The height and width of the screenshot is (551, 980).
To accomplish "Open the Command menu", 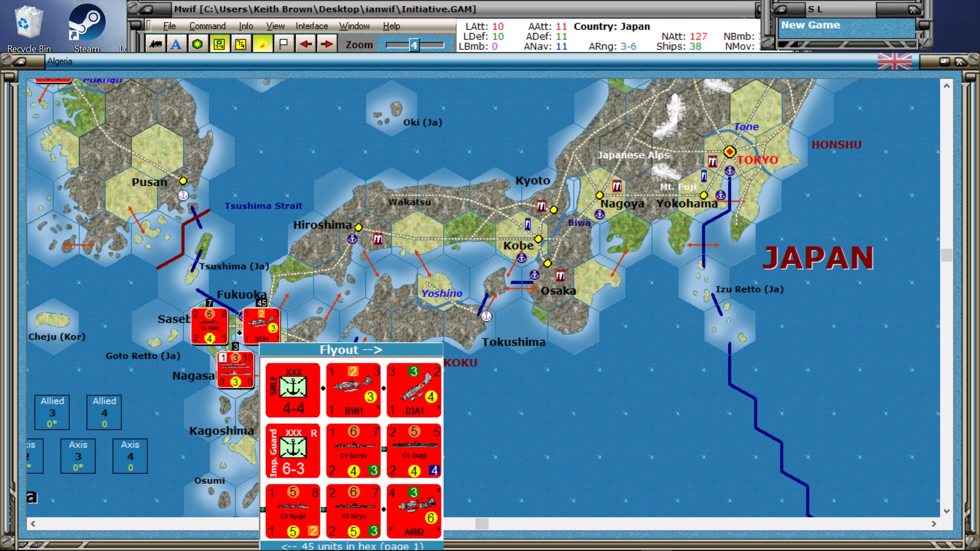I will click(207, 26).
